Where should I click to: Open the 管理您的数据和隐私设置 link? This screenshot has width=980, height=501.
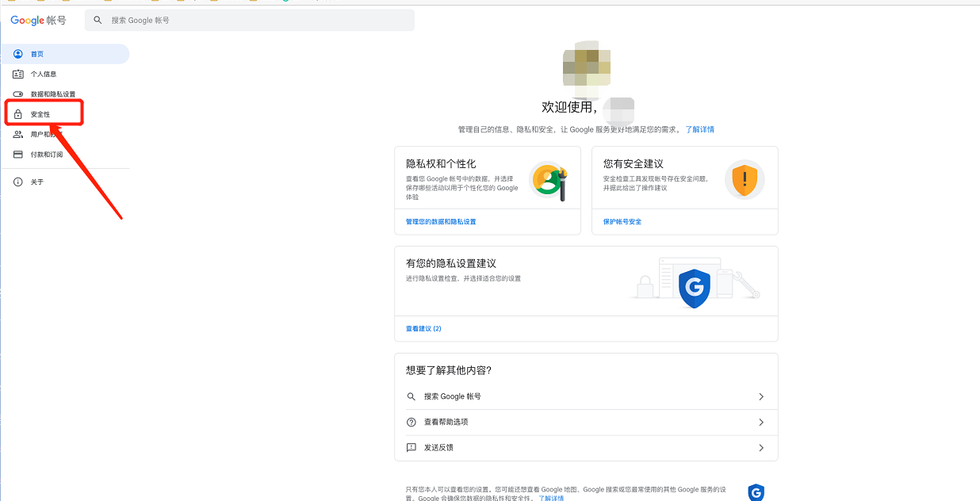click(x=441, y=222)
